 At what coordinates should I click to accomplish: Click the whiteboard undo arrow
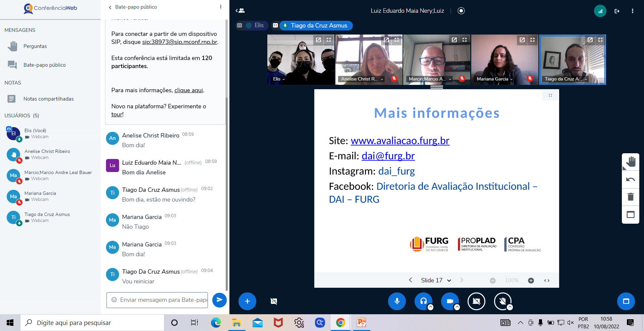(x=631, y=179)
